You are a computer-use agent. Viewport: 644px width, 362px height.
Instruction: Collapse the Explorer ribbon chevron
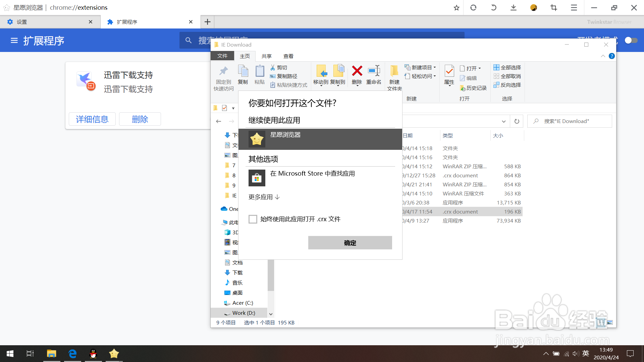pyautogui.click(x=603, y=56)
